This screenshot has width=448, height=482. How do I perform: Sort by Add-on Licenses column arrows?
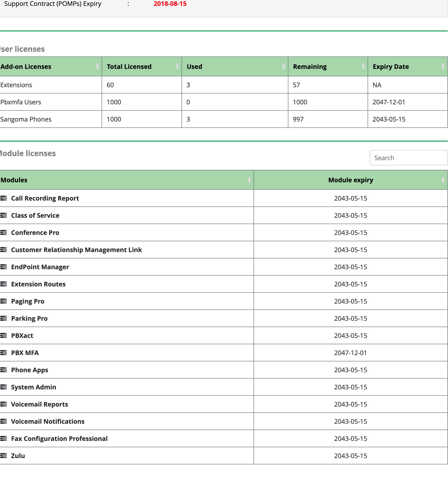coord(97,66)
